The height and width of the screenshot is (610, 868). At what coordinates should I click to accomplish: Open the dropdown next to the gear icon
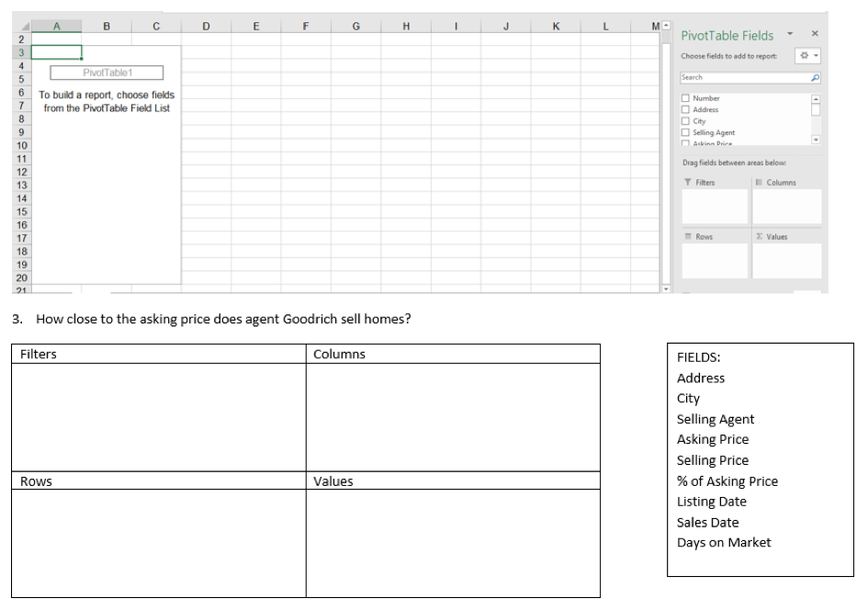[x=816, y=55]
